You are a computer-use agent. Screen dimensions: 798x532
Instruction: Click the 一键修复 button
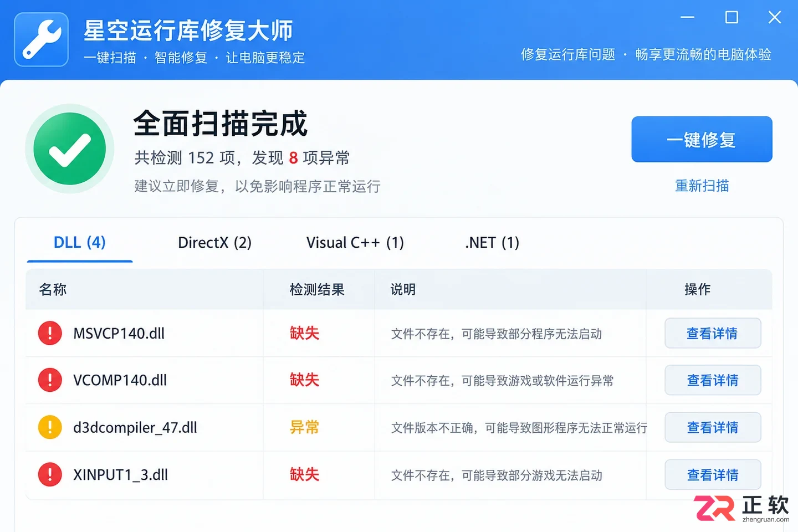[702, 139]
